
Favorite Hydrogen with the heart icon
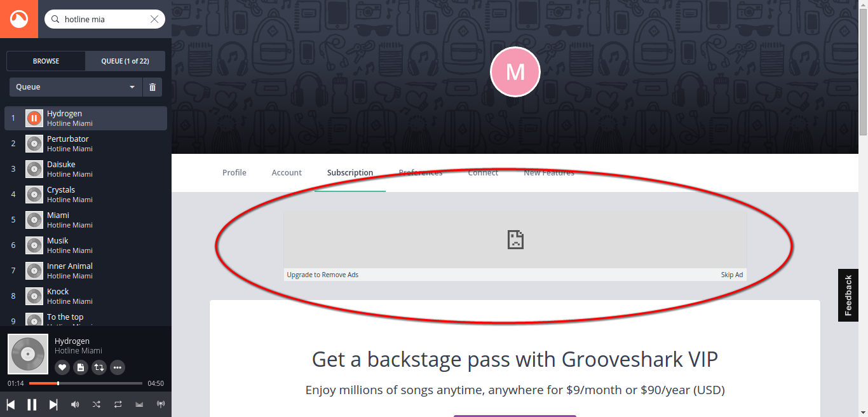pos(62,367)
